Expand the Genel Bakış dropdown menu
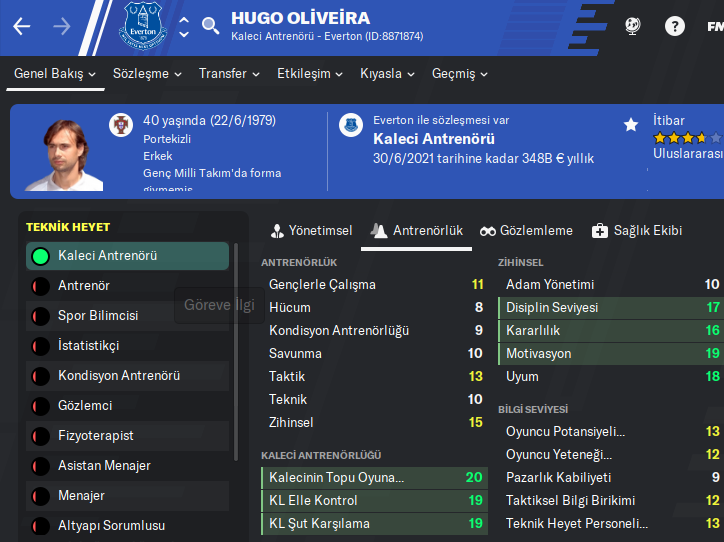This screenshot has height=542, width=724. 56,74
